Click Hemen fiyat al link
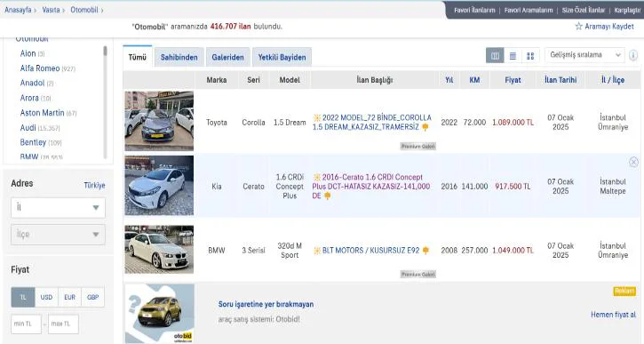The height and width of the screenshot is (344, 644). (x=613, y=315)
